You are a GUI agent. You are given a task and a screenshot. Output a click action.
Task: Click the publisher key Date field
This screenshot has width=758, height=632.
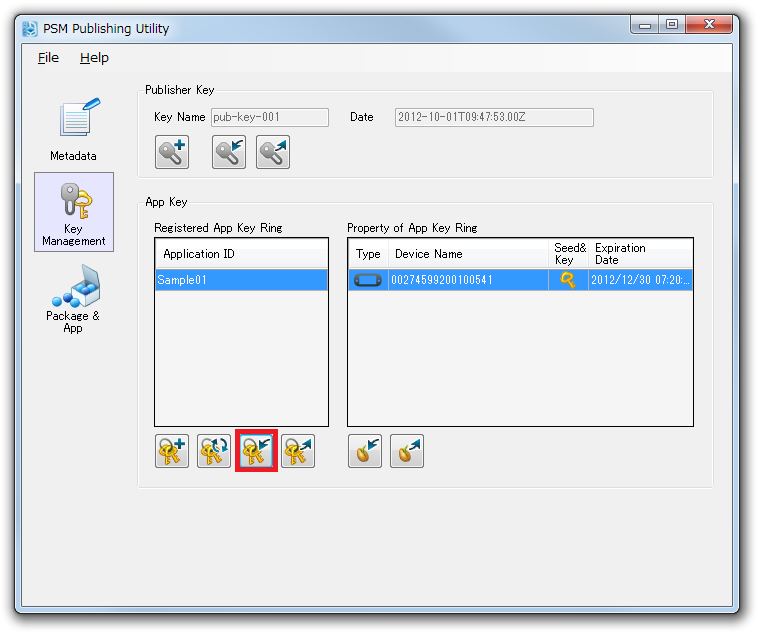pyautogui.click(x=494, y=117)
